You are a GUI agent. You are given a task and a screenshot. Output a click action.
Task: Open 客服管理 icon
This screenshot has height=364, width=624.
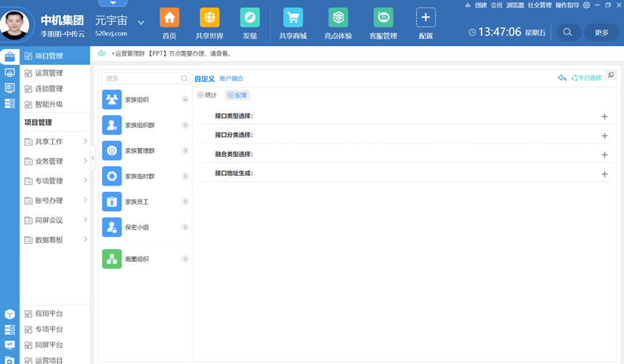383,18
